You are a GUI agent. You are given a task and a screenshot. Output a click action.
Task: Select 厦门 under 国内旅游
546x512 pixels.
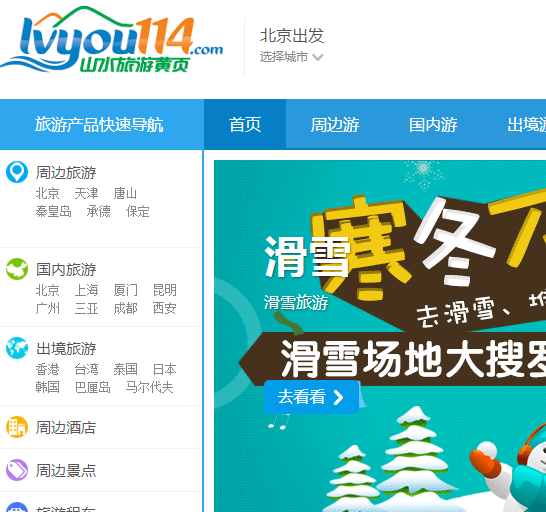tap(125, 290)
